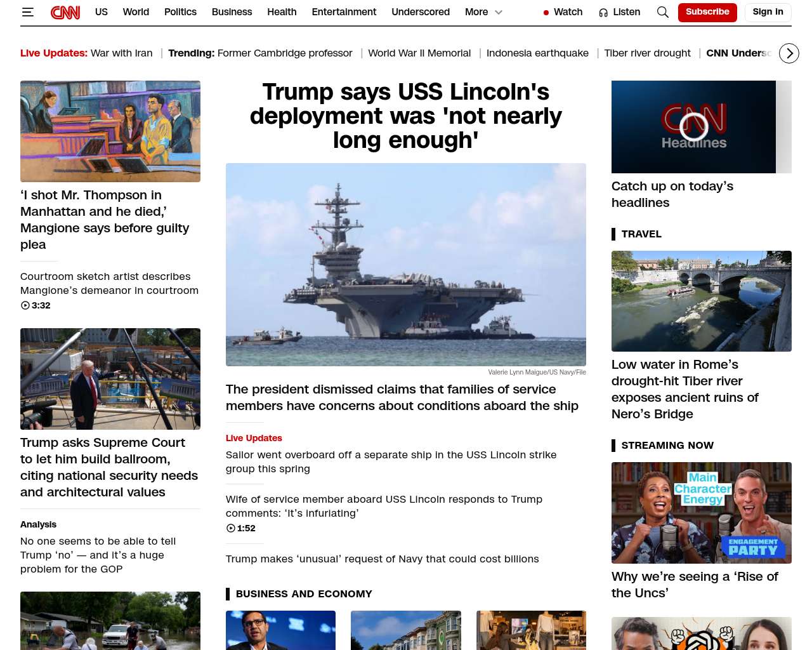
Task: Go to CNN home via logo
Action: (65, 12)
